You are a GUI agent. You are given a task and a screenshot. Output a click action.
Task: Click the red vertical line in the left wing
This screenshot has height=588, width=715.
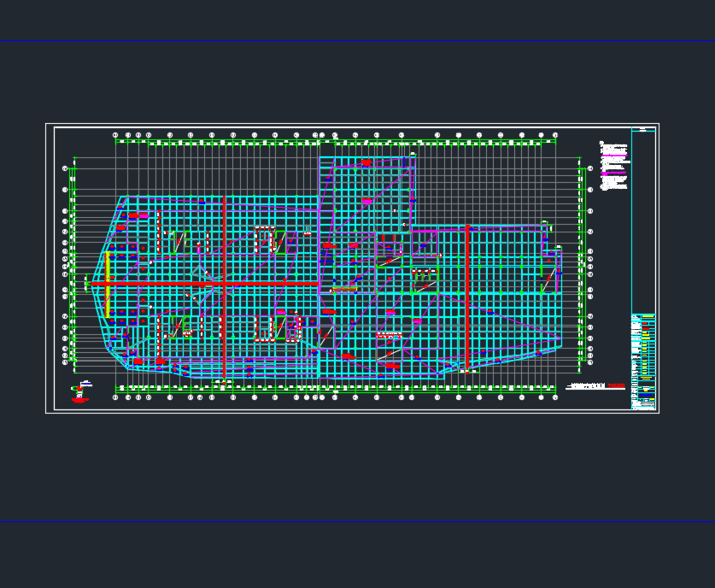224,282
